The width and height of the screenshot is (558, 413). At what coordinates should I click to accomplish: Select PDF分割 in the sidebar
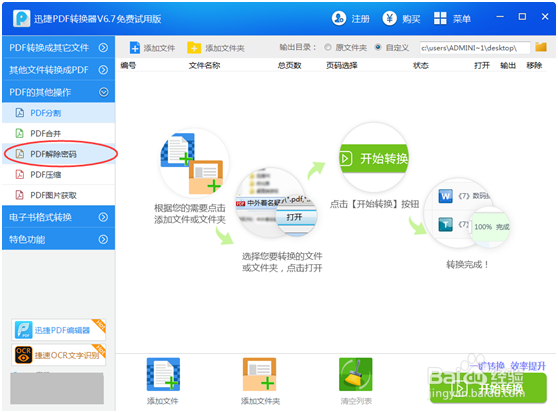(58, 113)
